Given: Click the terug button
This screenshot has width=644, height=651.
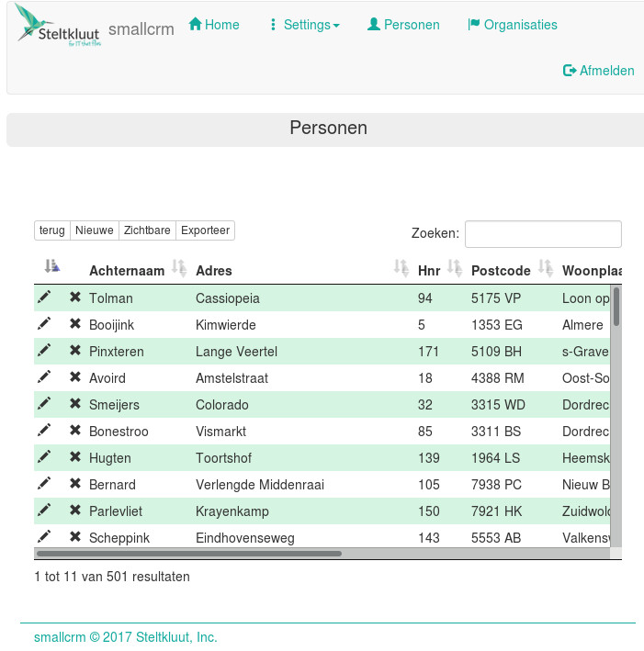Looking at the screenshot, I should [x=52, y=230].
